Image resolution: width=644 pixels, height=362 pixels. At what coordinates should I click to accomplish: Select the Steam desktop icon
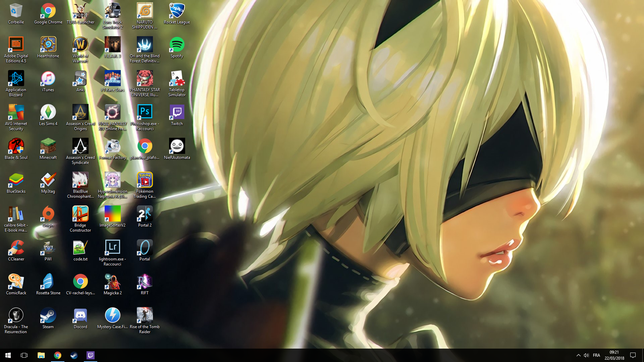48,319
